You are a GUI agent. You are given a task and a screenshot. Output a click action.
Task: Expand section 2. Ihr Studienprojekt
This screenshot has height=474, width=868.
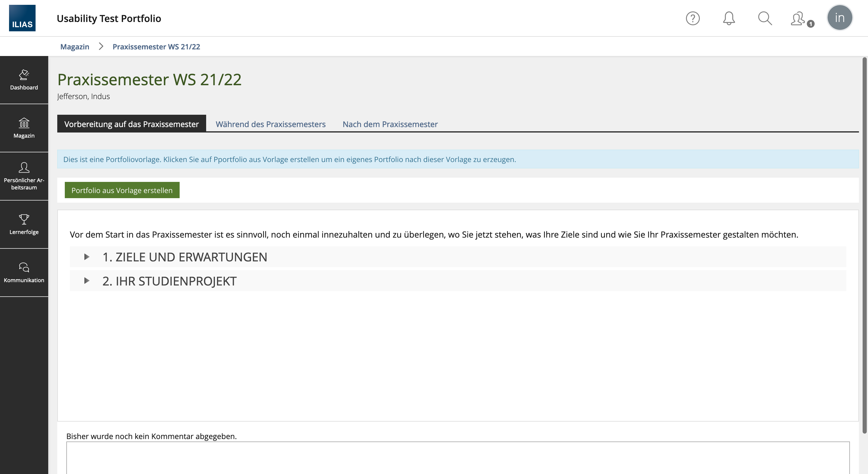pos(169,281)
